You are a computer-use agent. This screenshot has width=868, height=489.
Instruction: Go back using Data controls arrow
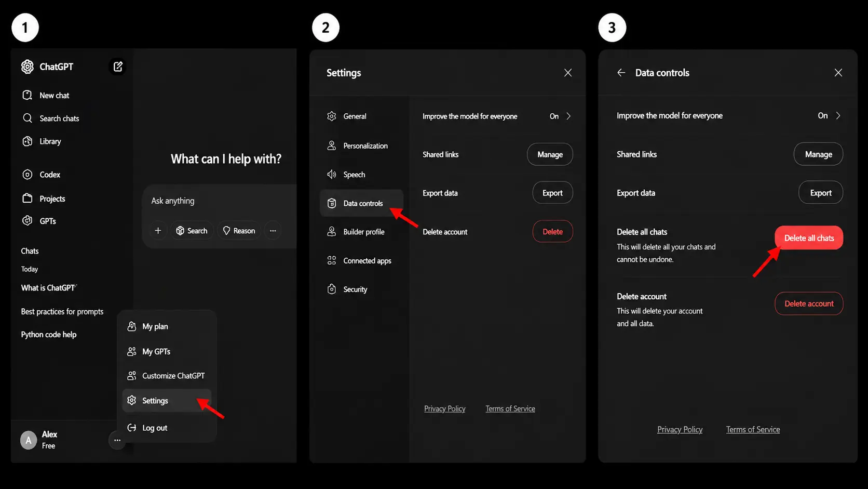[621, 73]
